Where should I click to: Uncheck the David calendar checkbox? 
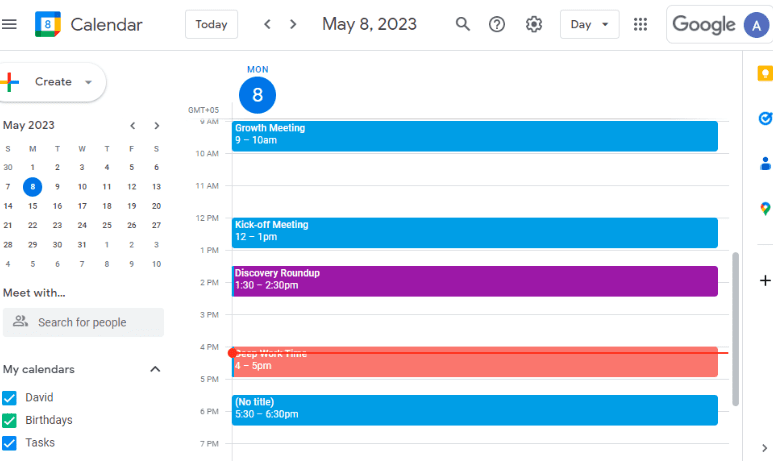coord(9,398)
